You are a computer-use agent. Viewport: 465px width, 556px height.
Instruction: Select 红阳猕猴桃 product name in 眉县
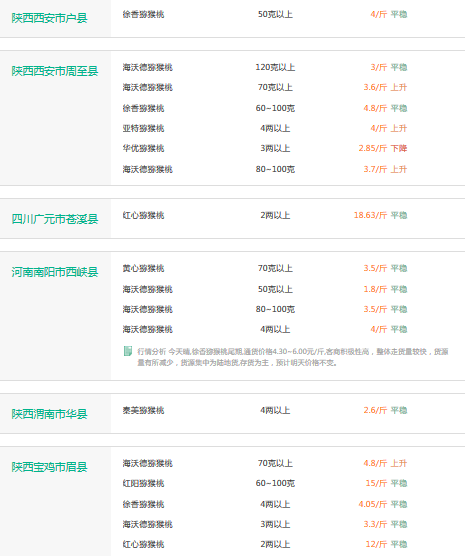point(143,483)
